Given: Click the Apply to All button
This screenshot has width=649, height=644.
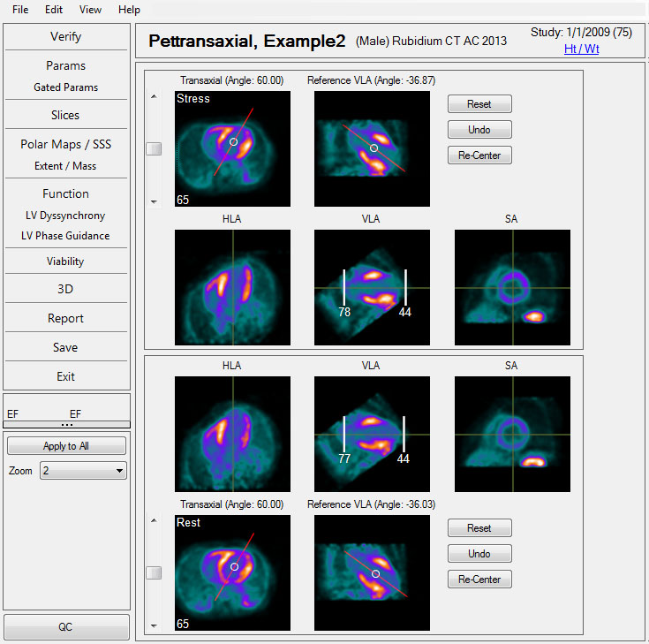Looking at the screenshot, I should (x=66, y=446).
